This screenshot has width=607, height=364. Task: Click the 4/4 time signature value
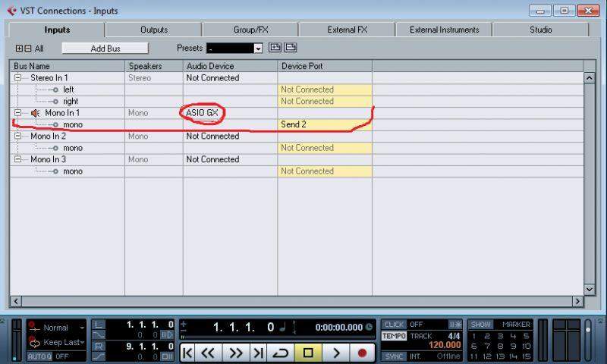[454, 336]
